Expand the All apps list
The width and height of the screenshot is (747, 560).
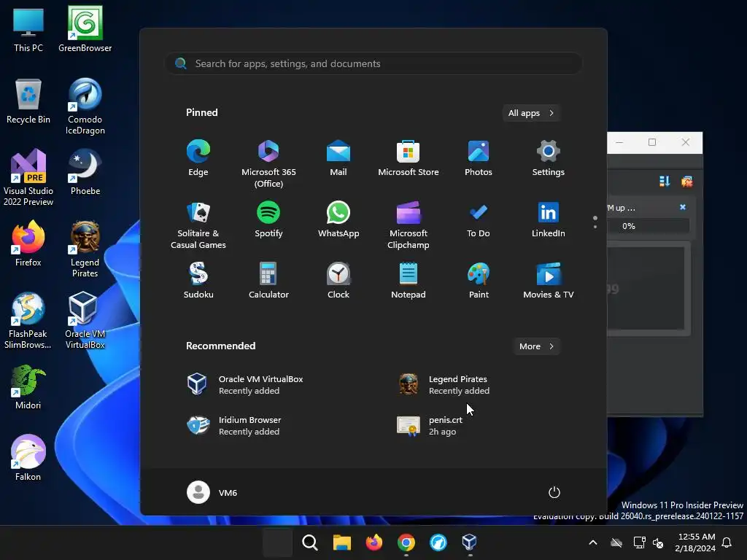[x=531, y=113]
